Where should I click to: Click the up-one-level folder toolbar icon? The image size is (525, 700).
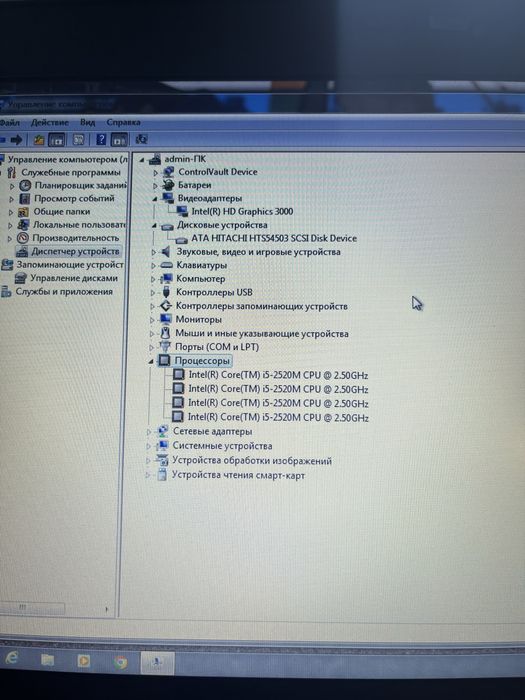(x=39, y=140)
